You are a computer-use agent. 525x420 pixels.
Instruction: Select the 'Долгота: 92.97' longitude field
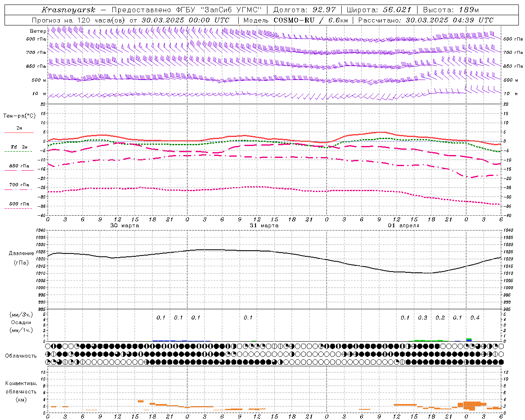304,10
